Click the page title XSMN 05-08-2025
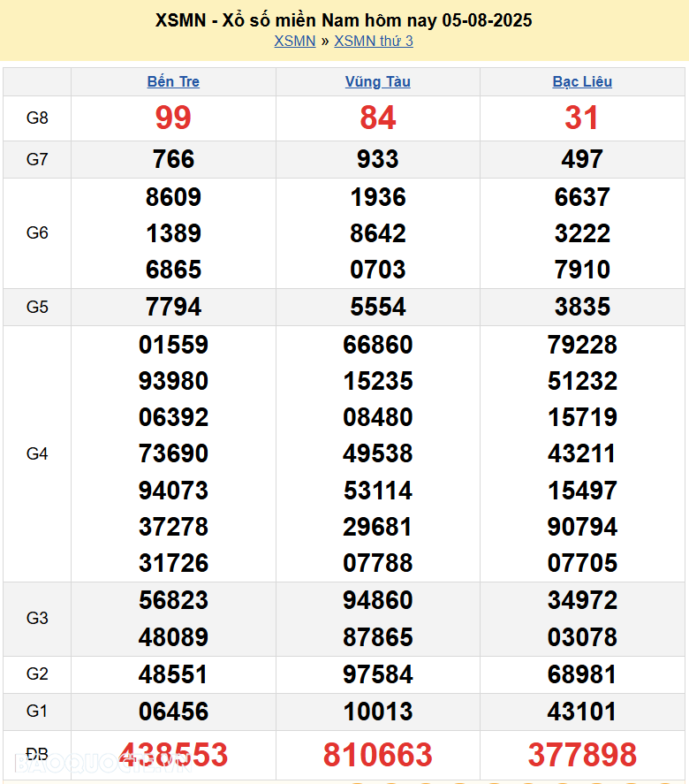 [x=344, y=19]
